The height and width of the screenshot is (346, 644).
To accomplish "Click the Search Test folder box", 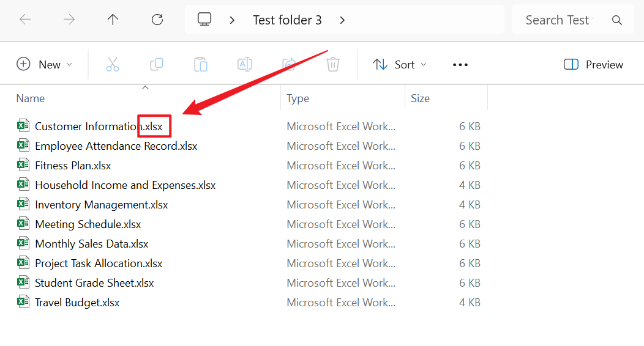I will (x=557, y=20).
